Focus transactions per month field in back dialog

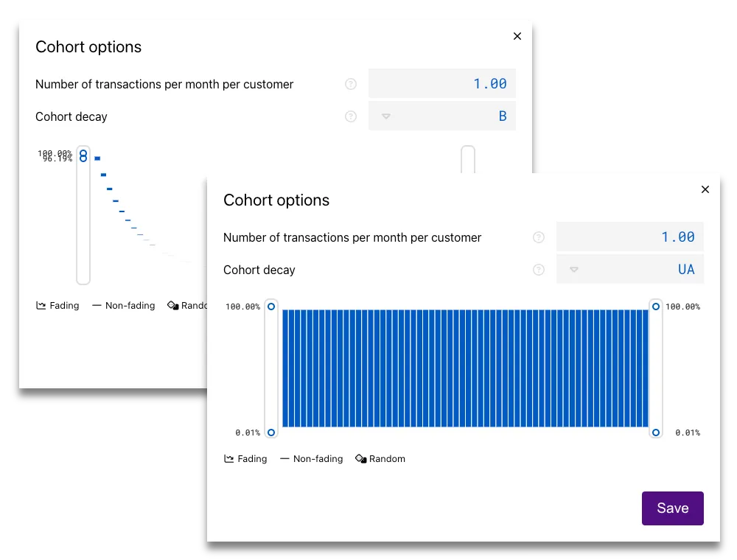coord(442,84)
